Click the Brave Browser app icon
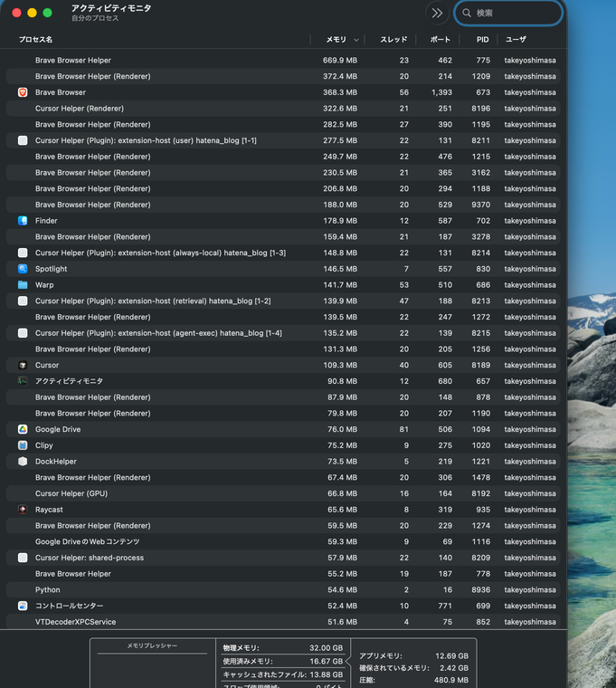Viewport: 616px width, 688px height. 23,92
